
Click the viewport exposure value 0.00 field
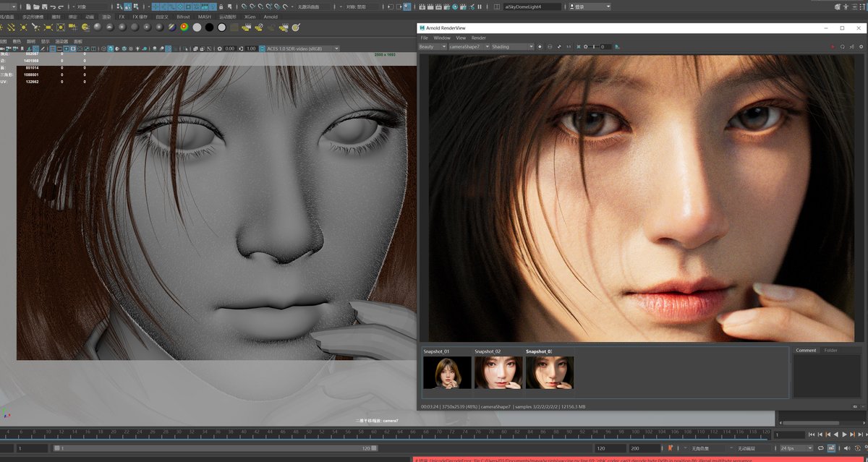[x=230, y=48]
